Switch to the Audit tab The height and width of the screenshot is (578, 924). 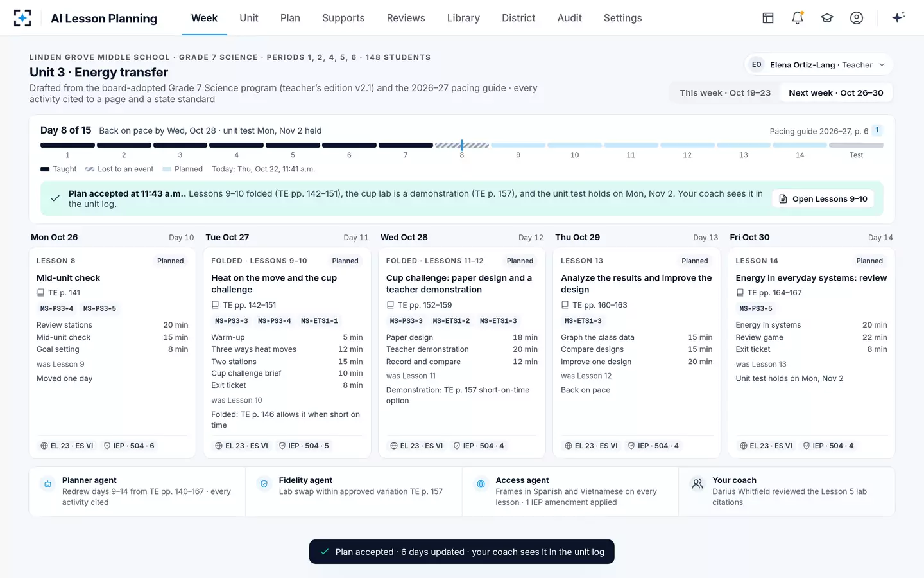[x=570, y=18]
